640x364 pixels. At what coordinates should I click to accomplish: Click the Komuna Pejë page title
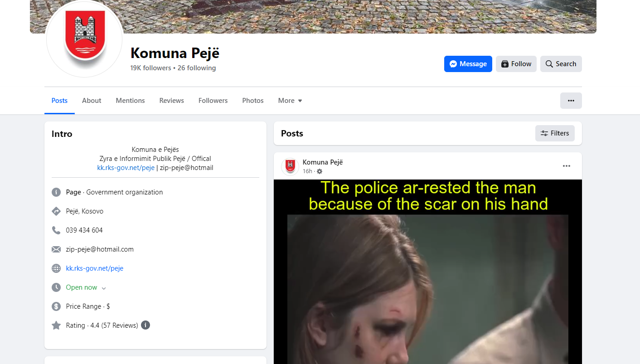(175, 53)
